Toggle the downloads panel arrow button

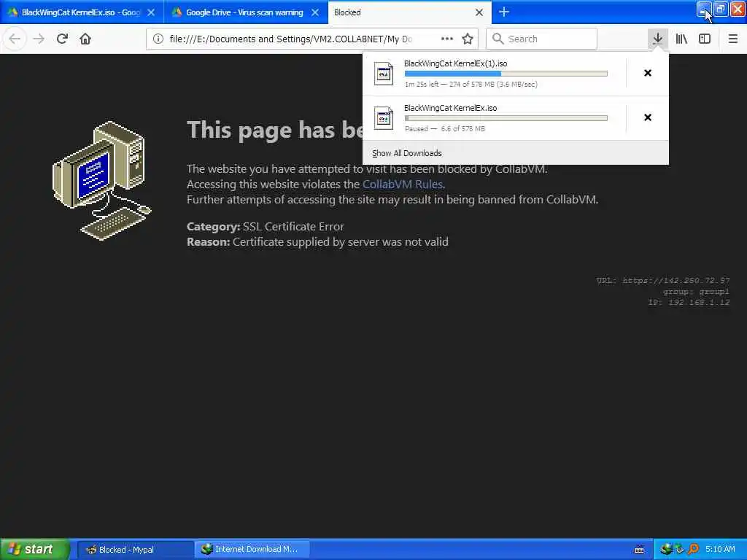pos(657,39)
